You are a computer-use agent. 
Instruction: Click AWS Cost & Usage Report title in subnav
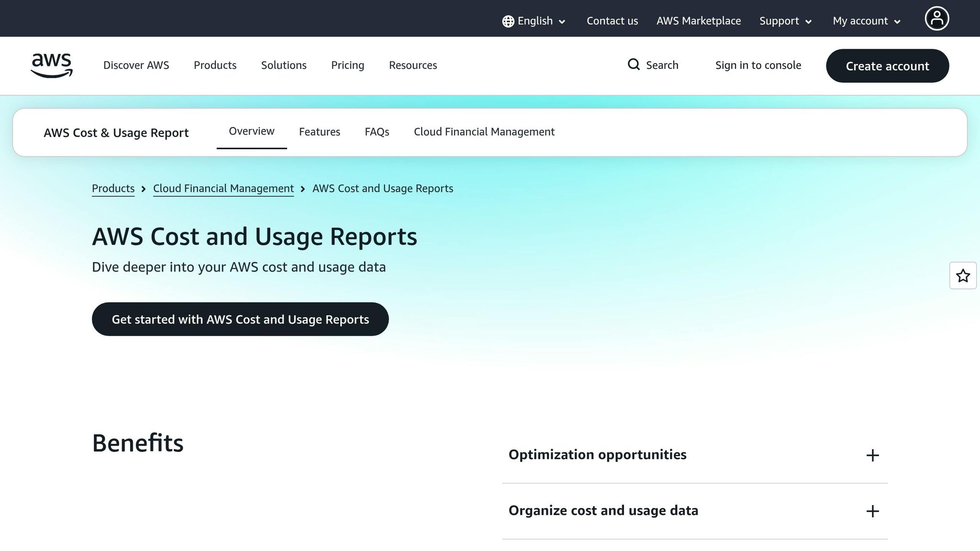pos(116,133)
